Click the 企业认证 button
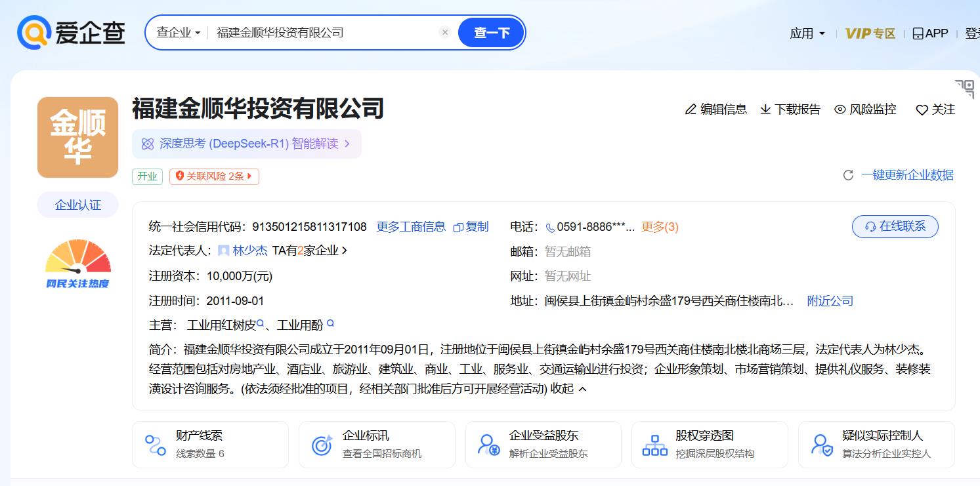The width and height of the screenshot is (980, 486). [x=77, y=205]
